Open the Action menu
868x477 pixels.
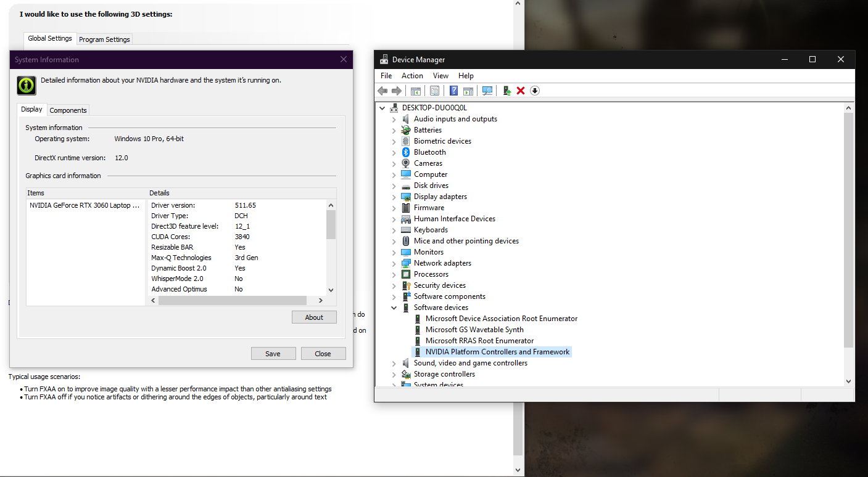[412, 76]
